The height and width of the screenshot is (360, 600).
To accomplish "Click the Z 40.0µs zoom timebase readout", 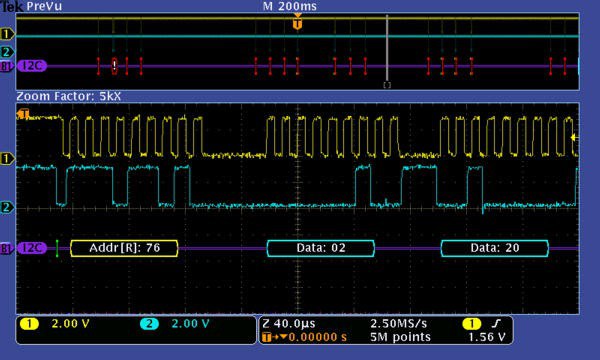I will pos(289,324).
